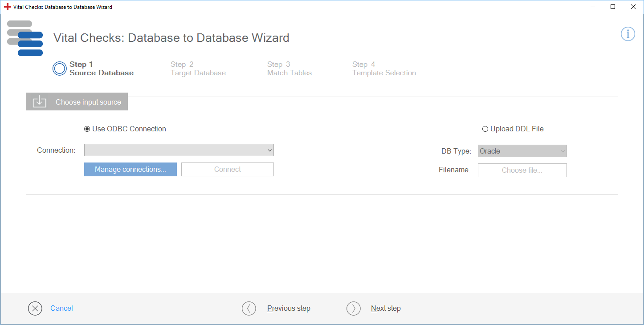Viewport: 644px width, 325px height.
Task: Click the Next step right-arrow icon
Action: 354,309
